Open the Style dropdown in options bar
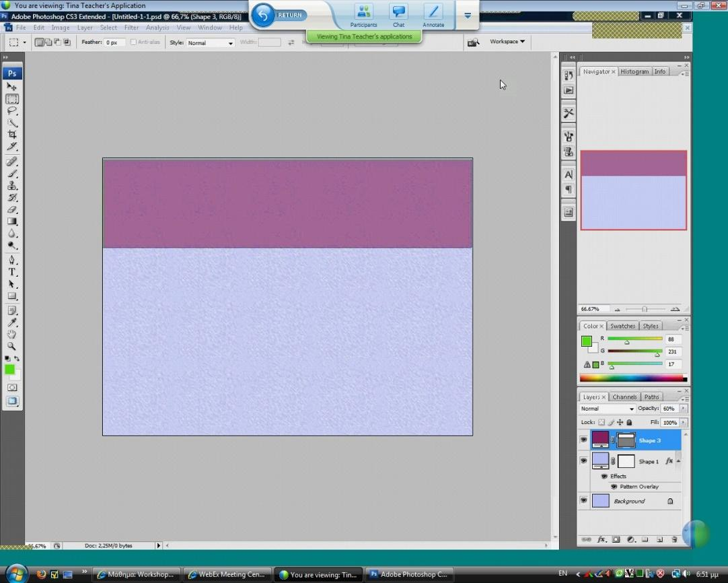The image size is (728, 583). (211, 42)
